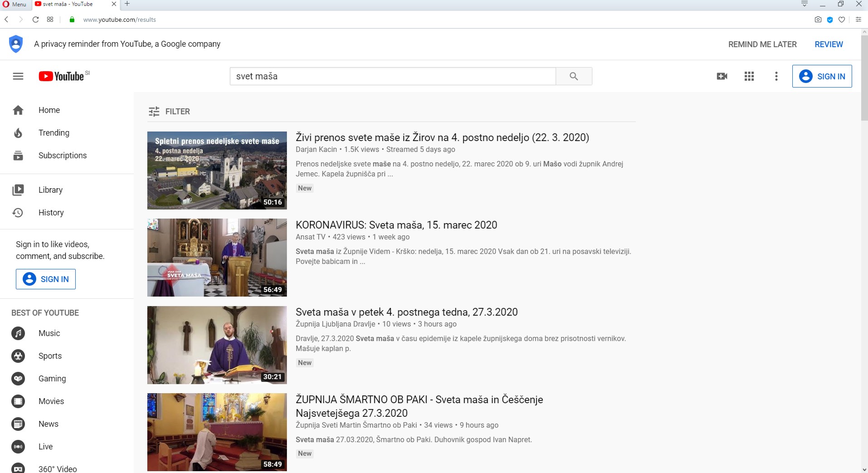Select the Gaming category icon
868x473 pixels.
[x=18, y=379]
